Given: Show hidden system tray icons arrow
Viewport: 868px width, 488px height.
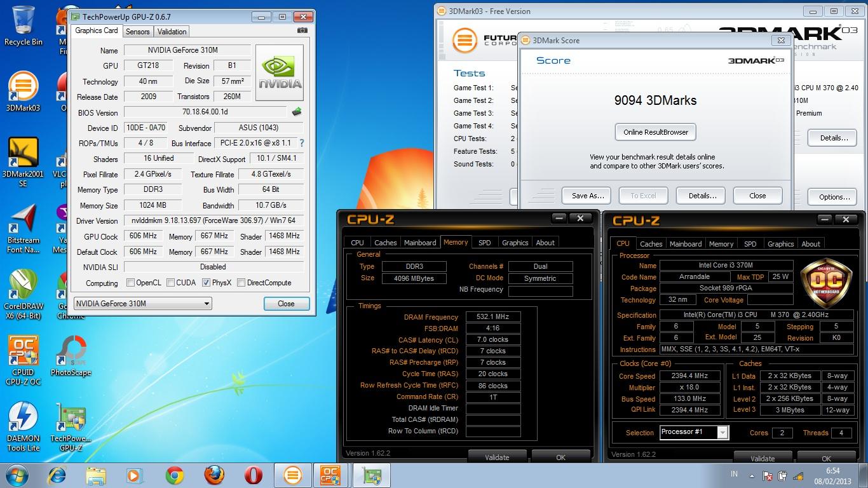Looking at the screenshot, I should pyautogui.click(x=753, y=475).
